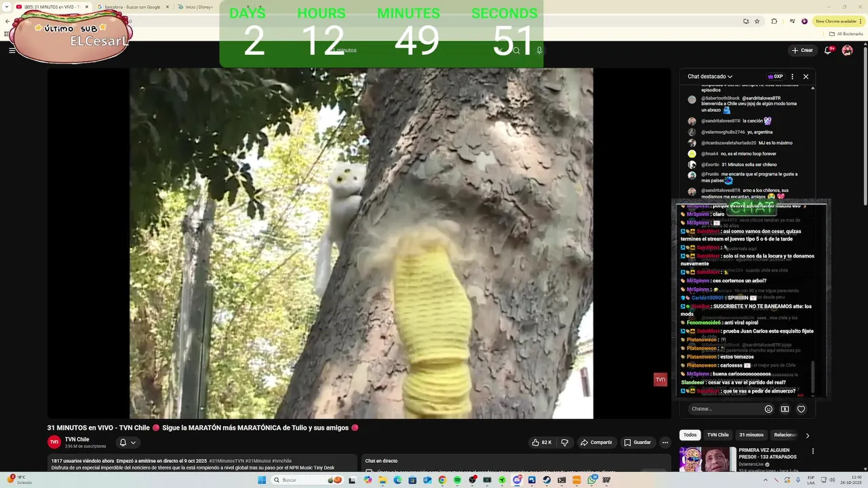Expand the subscription notification chevron
This screenshot has height=488, width=868.
(133, 443)
